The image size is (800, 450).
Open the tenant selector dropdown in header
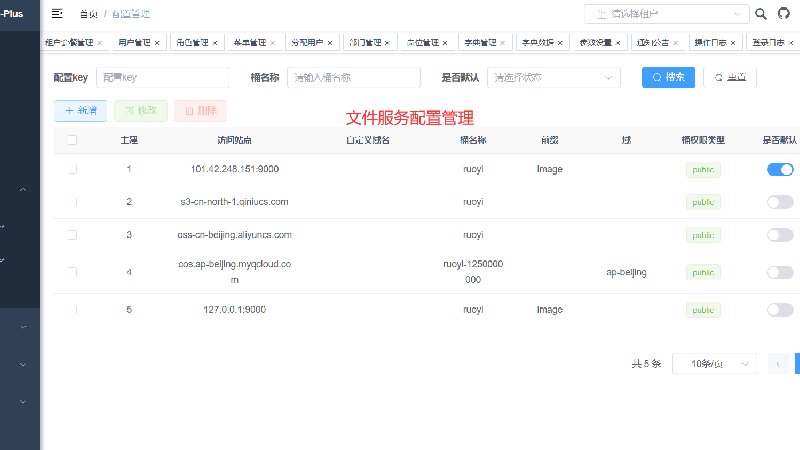click(666, 14)
